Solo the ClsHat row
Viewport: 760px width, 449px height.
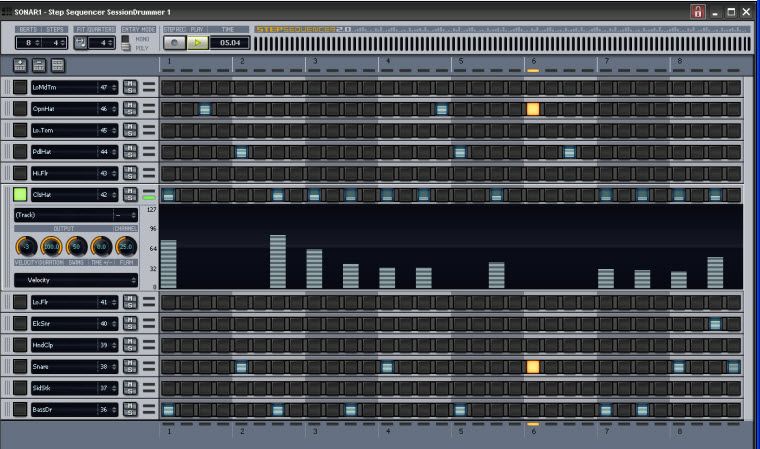[x=130, y=198]
